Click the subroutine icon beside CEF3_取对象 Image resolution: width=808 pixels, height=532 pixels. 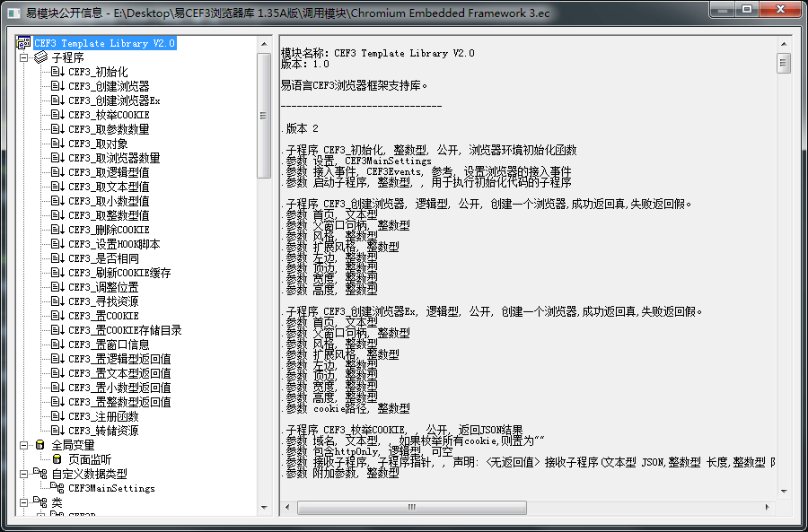pos(57,144)
